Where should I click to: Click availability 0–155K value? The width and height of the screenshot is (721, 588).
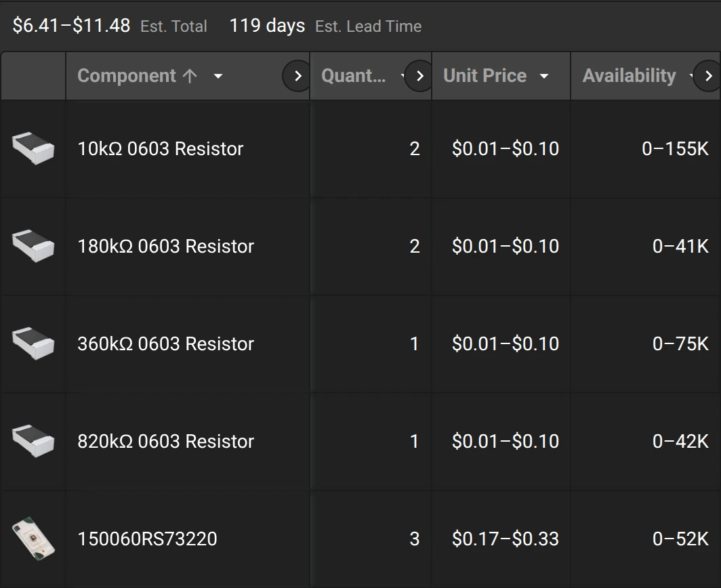click(675, 149)
